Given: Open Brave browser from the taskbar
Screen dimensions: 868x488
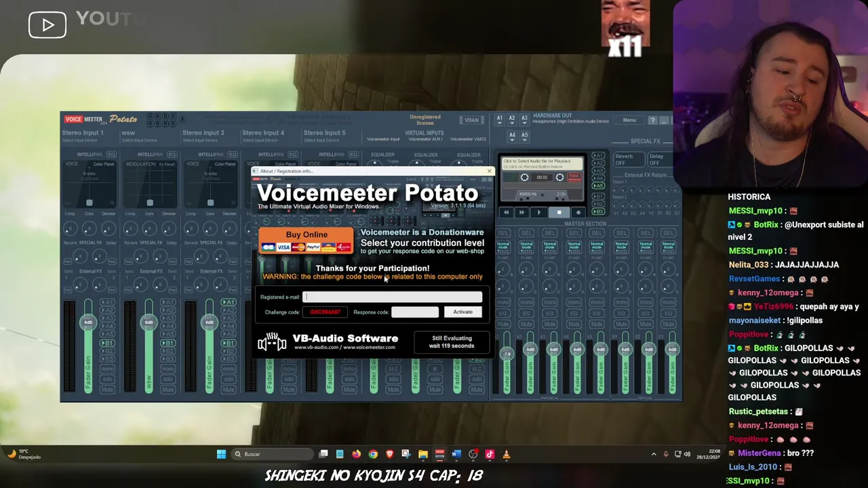Looking at the screenshot, I should 389,454.
